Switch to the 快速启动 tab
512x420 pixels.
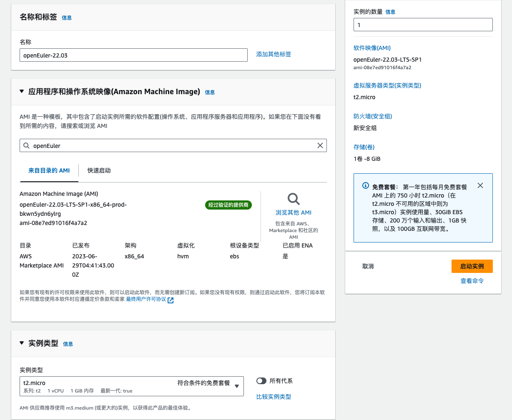click(x=99, y=170)
